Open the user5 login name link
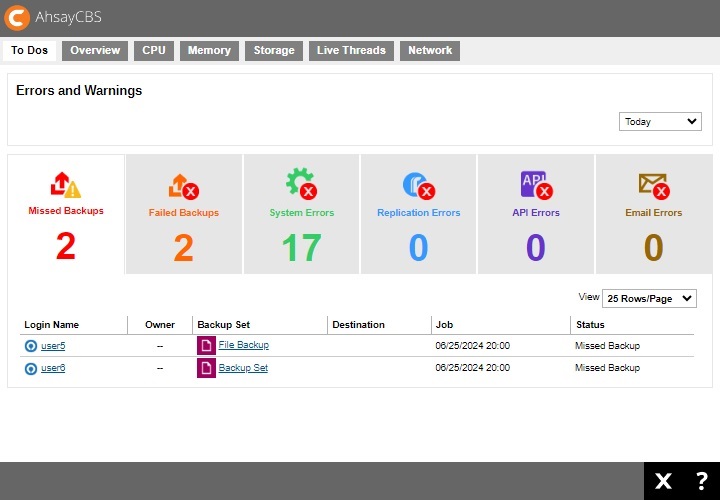 tap(53, 346)
